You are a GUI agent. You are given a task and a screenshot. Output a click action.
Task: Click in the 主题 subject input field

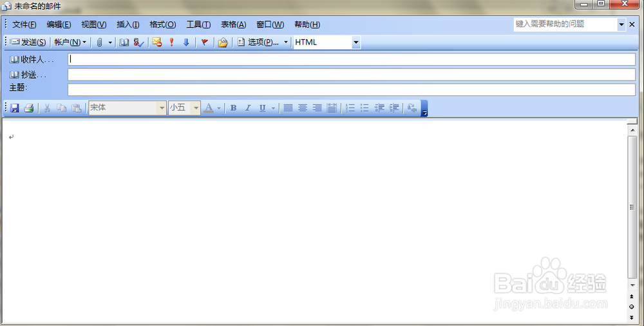click(x=352, y=90)
